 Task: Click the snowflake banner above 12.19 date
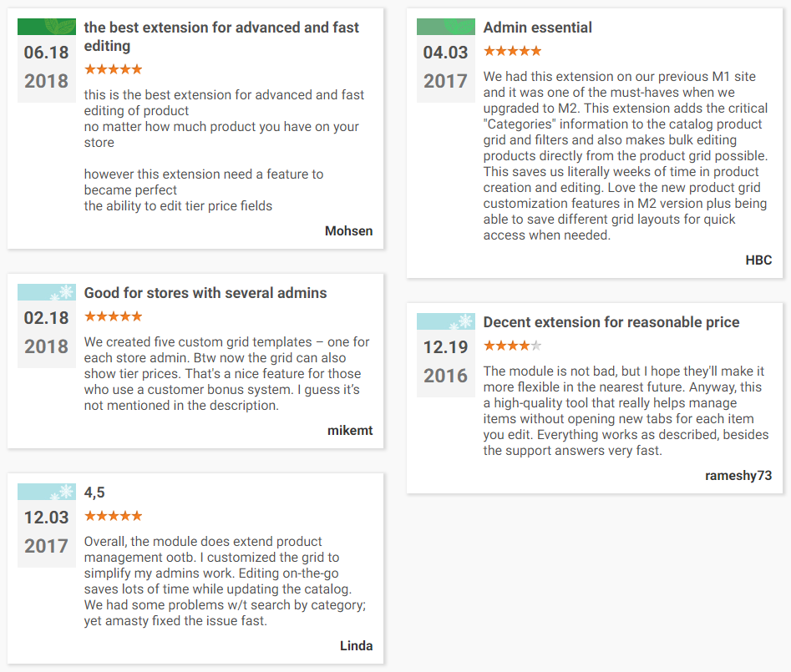tap(446, 321)
